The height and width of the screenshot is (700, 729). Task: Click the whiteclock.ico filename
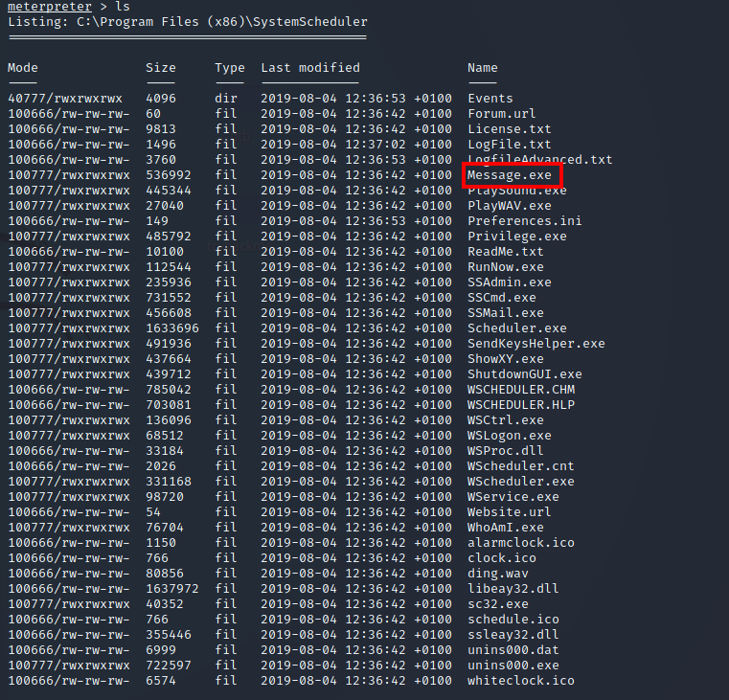(520, 681)
